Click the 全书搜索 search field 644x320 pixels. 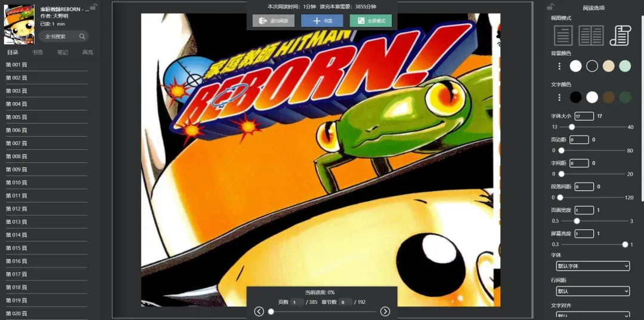click(x=64, y=36)
